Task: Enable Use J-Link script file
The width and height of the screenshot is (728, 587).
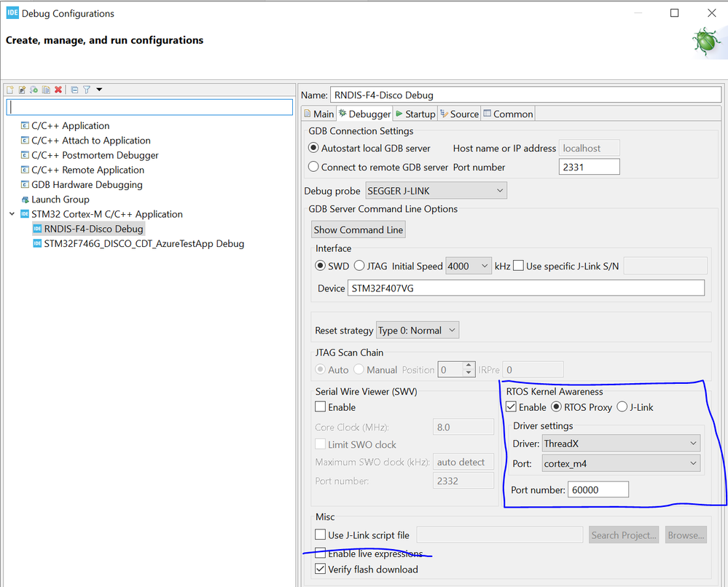Action: (321, 535)
